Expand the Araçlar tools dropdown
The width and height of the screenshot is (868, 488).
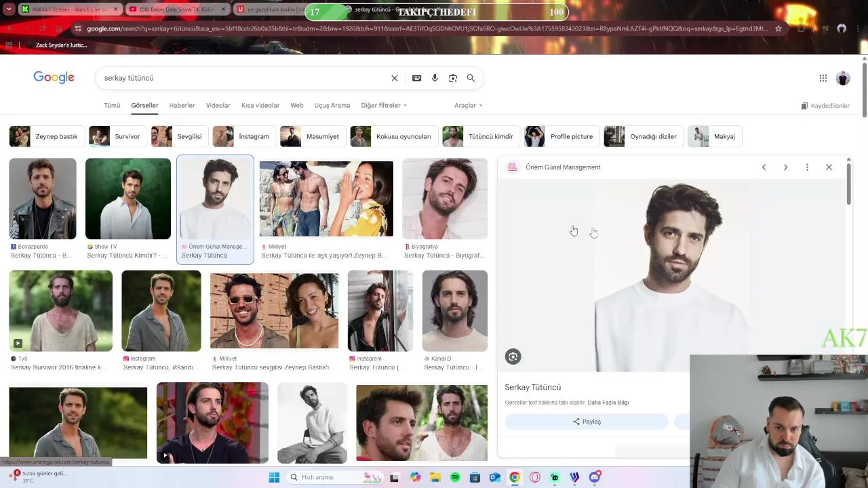[468, 105]
